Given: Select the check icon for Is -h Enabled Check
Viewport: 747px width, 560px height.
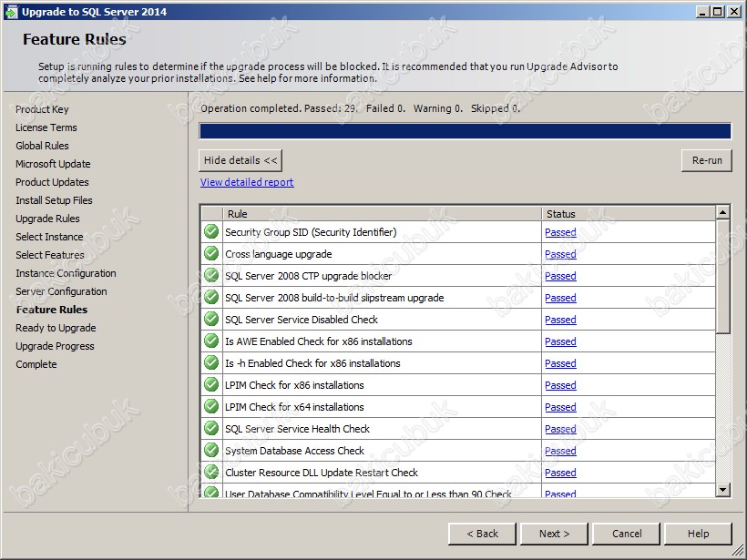Looking at the screenshot, I should point(211,363).
